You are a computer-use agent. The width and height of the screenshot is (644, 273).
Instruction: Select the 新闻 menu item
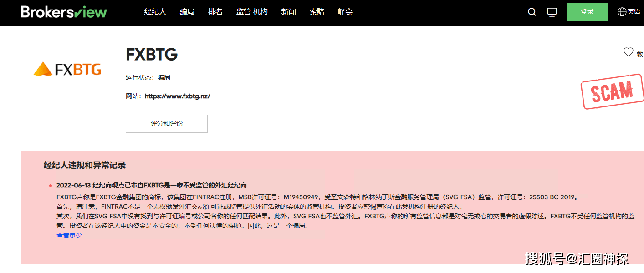pyautogui.click(x=288, y=12)
